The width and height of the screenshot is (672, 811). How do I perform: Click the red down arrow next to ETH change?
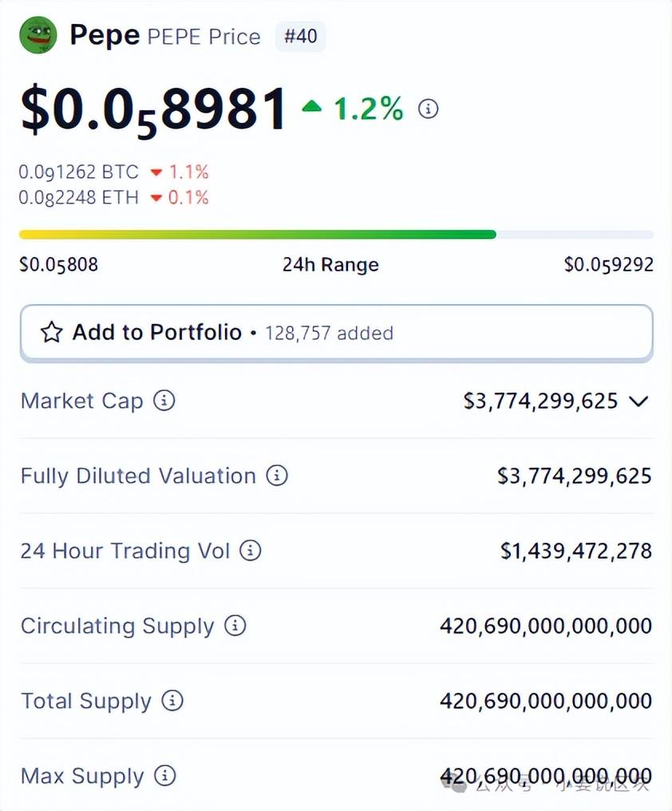tap(156, 198)
